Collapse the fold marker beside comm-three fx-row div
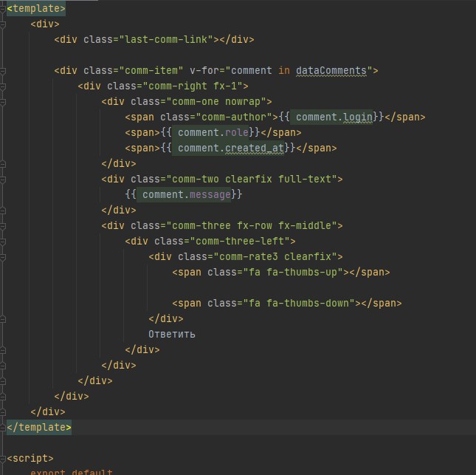This screenshot has width=476, height=475. [3, 226]
